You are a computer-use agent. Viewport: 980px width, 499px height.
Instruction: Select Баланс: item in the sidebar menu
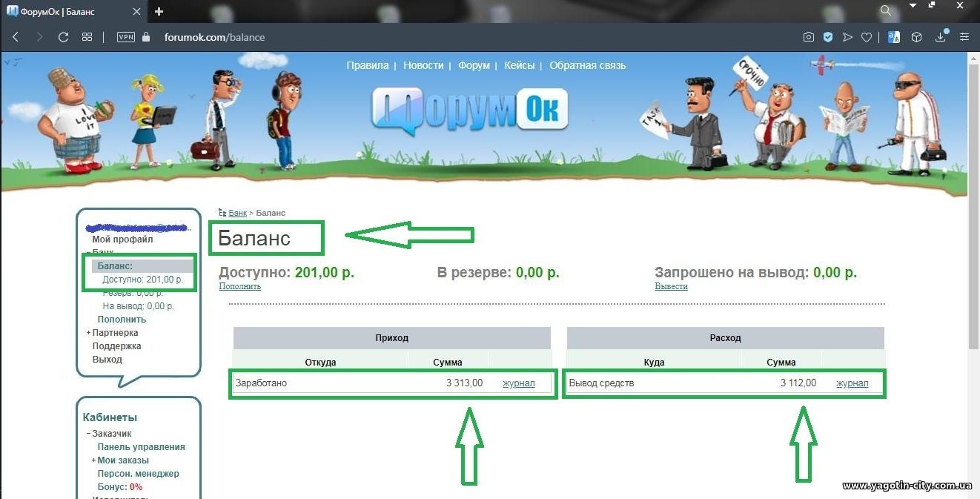(115, 266)
